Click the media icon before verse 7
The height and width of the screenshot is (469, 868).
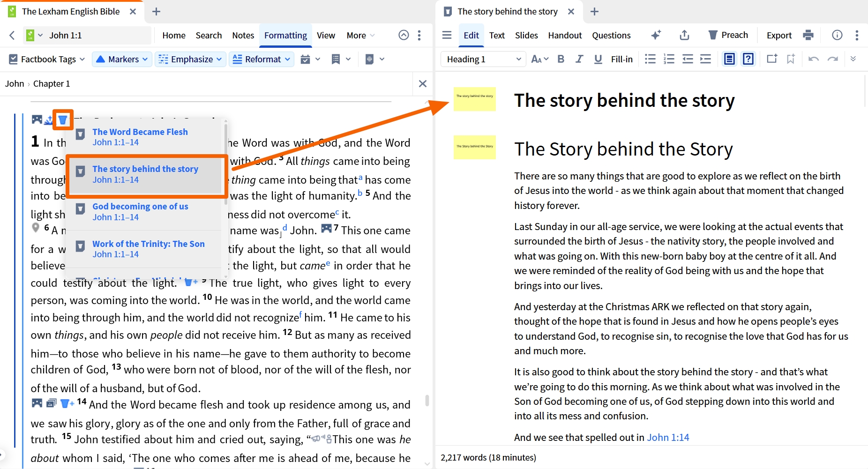[x=326, y=229]
